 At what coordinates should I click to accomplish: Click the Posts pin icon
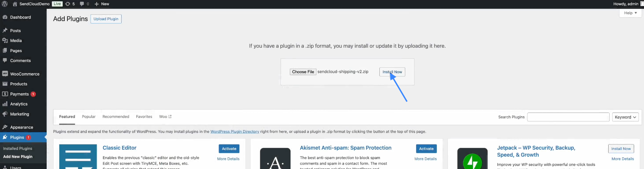coord(5,31)
